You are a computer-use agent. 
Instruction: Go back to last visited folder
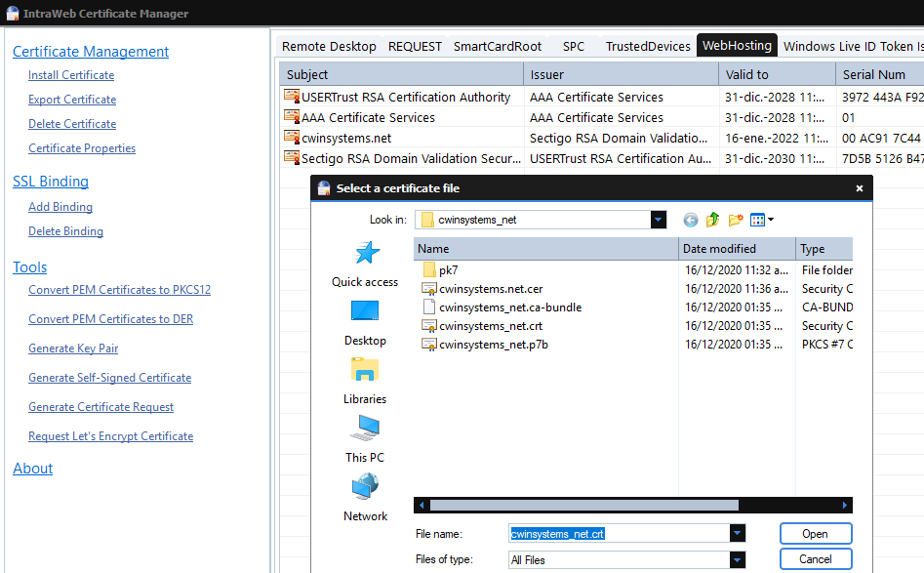coord(691,220)
